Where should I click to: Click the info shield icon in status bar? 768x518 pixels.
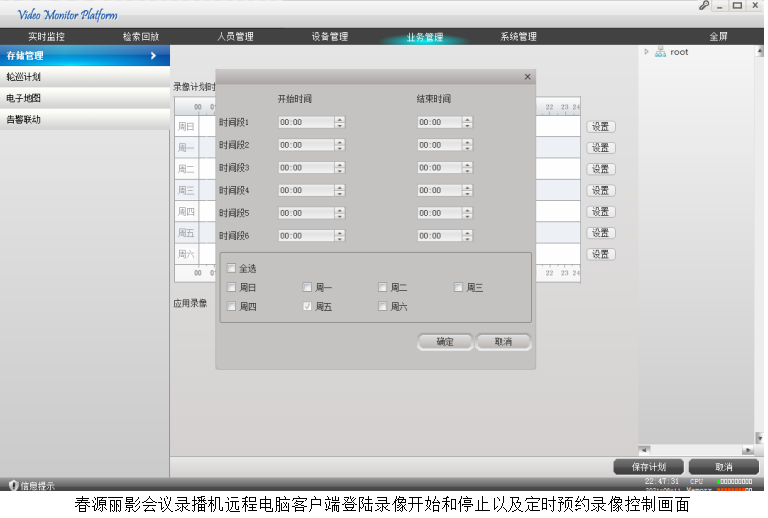click(x=14, y=485)
